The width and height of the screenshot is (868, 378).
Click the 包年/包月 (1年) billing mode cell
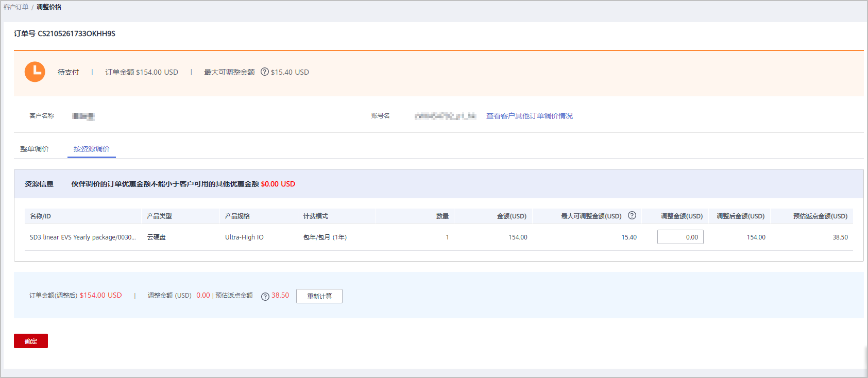tap(325, 237)
